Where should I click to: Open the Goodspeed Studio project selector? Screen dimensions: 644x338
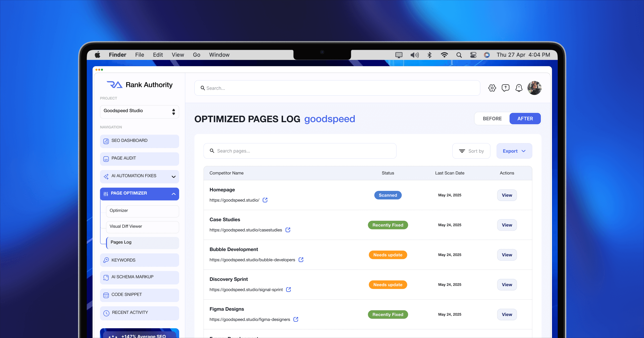pos(139,112)
